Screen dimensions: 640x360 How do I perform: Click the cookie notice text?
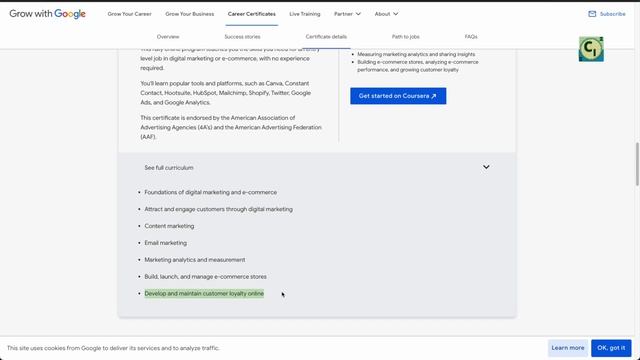pos(113,348)
